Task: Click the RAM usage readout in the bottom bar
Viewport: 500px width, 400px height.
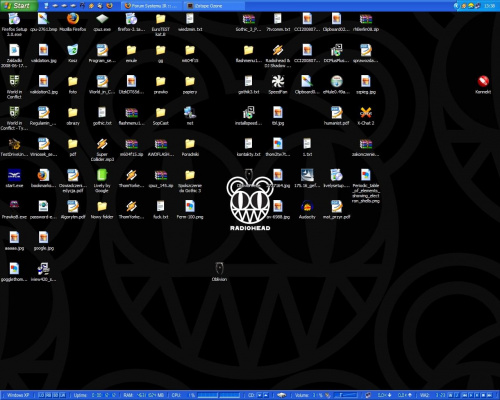Action: (144, 395)
